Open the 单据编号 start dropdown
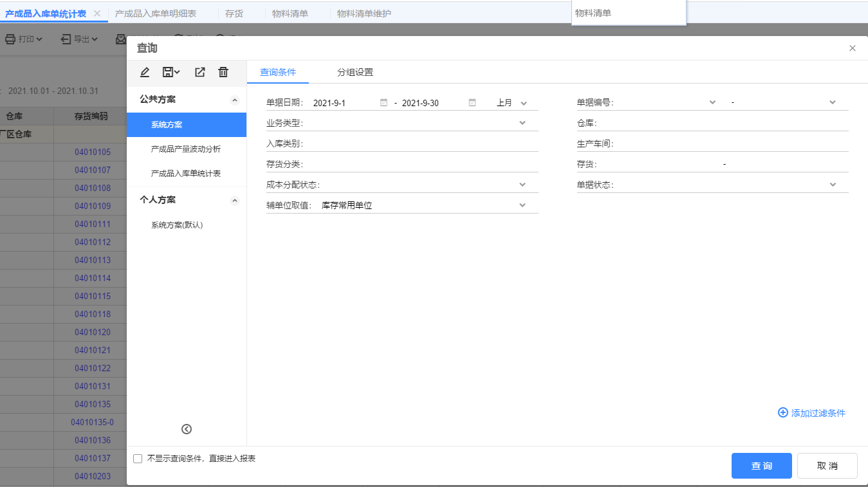The image size is (868, 487). tap(712, 102)
